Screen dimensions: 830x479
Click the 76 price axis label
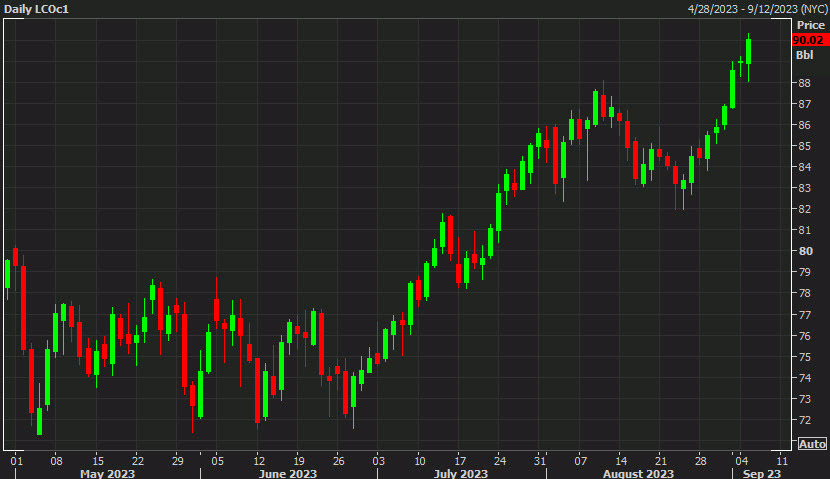805,336
